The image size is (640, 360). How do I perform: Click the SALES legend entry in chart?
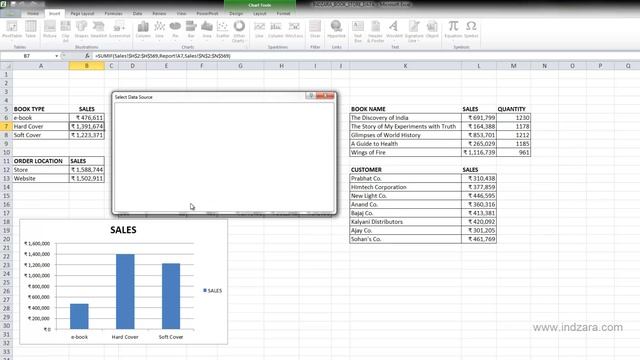coord(212,291)
